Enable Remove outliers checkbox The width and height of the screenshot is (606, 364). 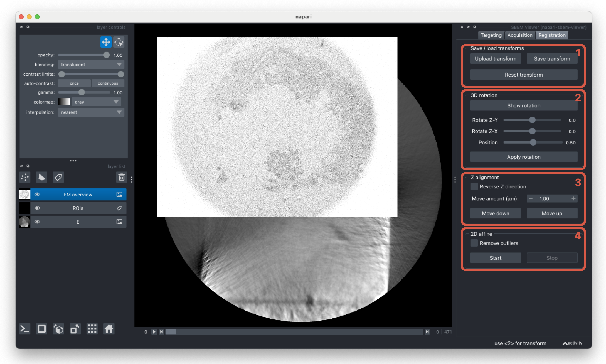(474, 243)
